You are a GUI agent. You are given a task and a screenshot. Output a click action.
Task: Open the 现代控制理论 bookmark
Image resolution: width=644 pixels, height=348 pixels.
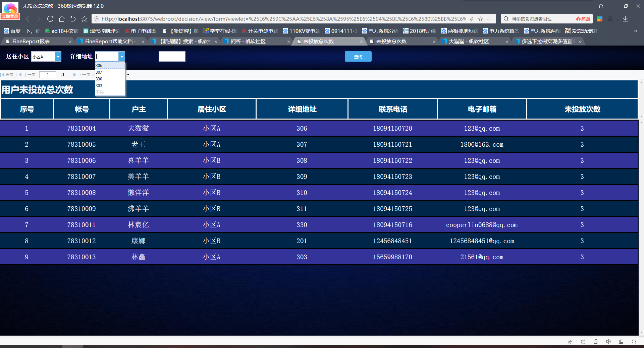pyautogui.click(x=101, y=31)
